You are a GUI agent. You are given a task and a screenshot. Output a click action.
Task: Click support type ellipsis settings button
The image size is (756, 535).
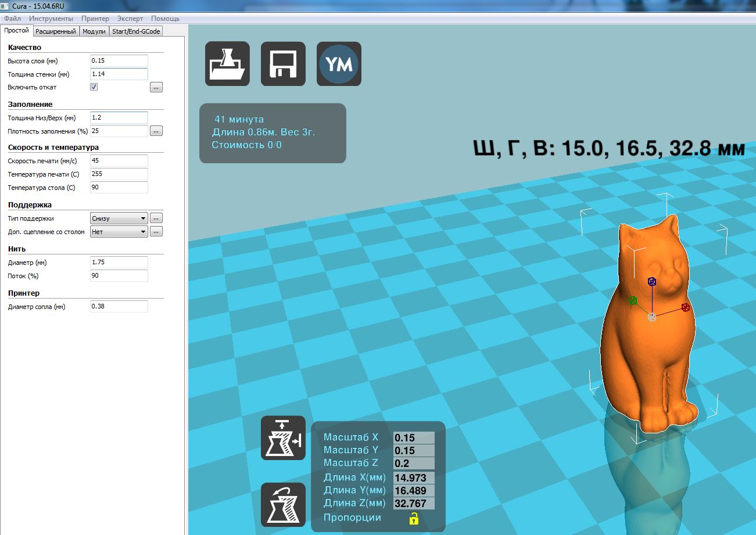click(x=156, y=218)
